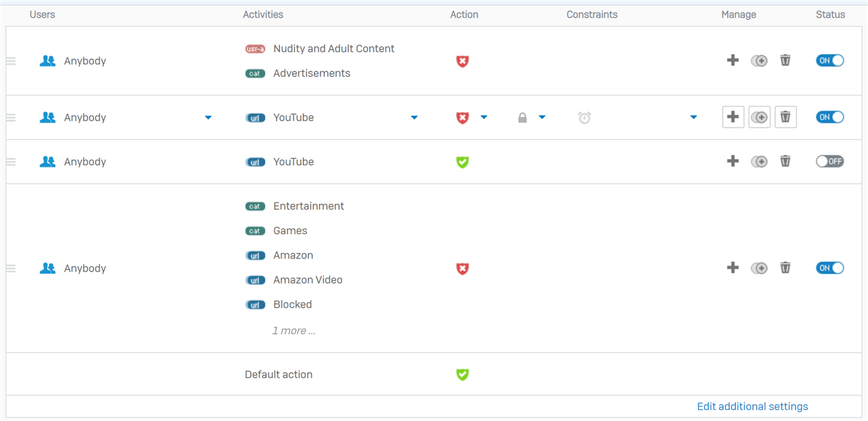
Task: Select the Nudity and Adult Content activity
Action: [x=334, y=49]
